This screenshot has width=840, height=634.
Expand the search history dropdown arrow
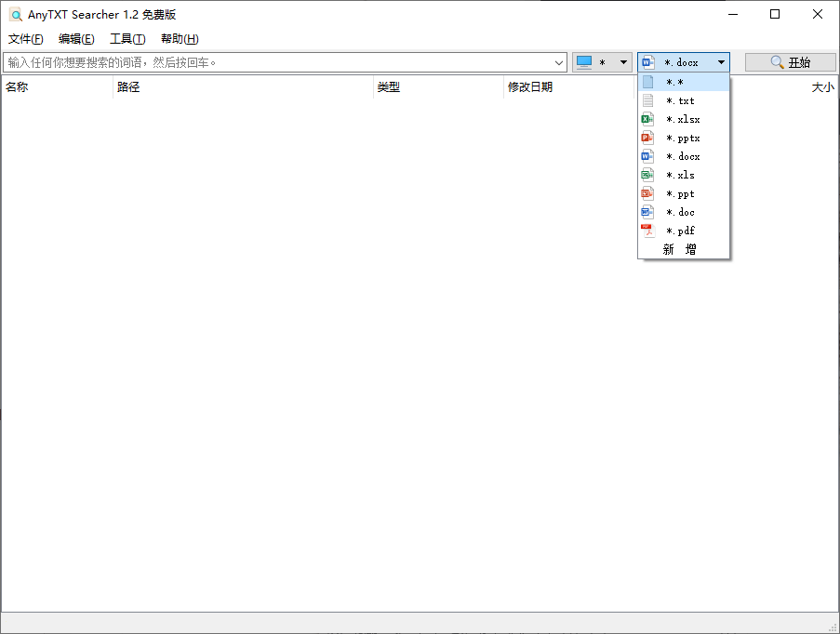(x=559, y=62)
